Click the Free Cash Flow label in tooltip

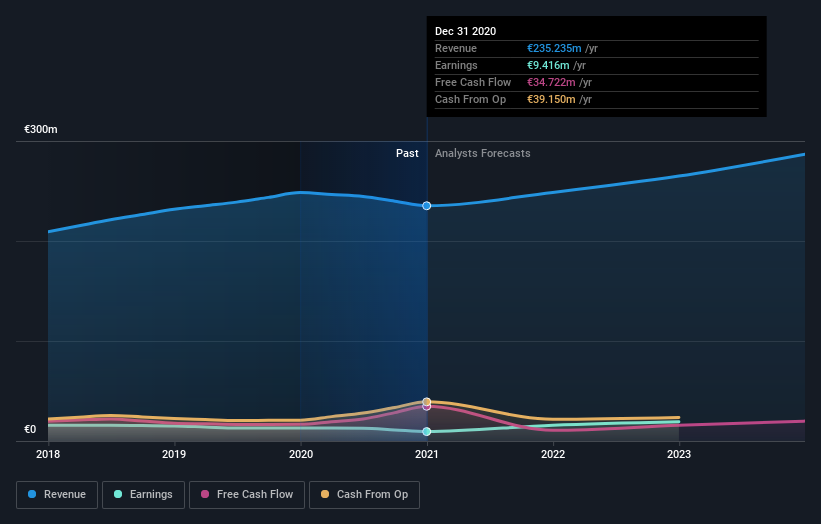473,82
